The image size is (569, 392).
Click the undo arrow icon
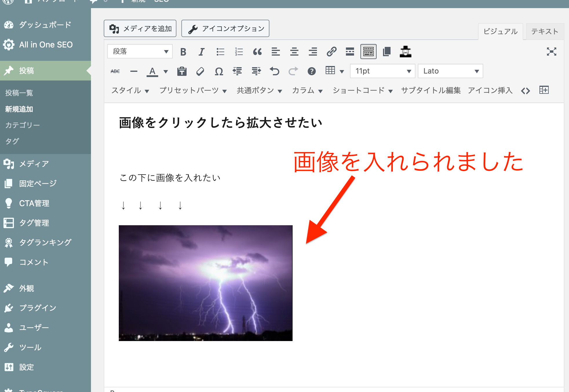[274, 71]
